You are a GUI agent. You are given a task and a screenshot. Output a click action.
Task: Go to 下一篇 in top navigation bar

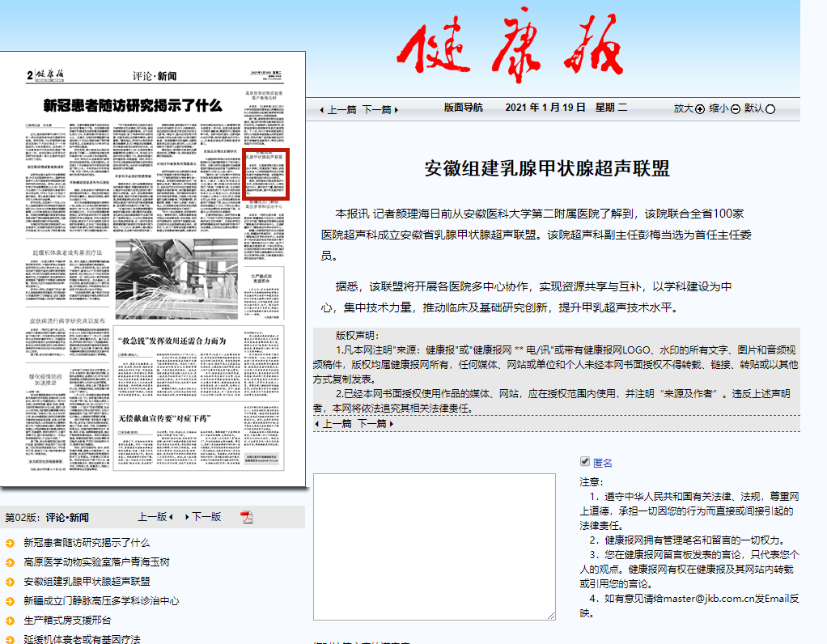click(x=377, y=109)
